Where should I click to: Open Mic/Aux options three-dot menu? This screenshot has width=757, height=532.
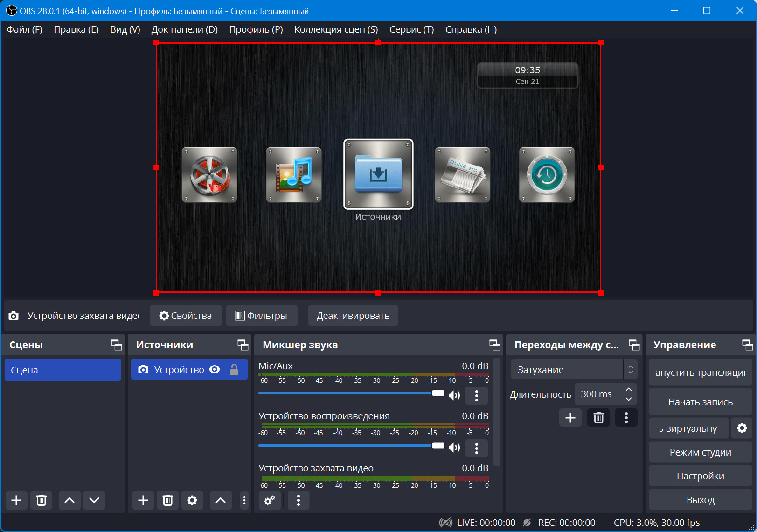coord(476,396)
